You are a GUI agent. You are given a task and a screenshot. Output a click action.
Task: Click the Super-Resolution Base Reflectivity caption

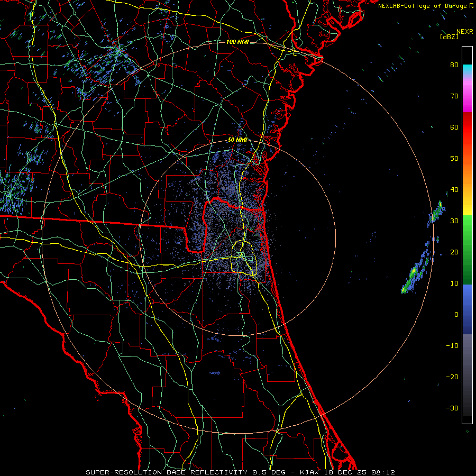[240, 472]
